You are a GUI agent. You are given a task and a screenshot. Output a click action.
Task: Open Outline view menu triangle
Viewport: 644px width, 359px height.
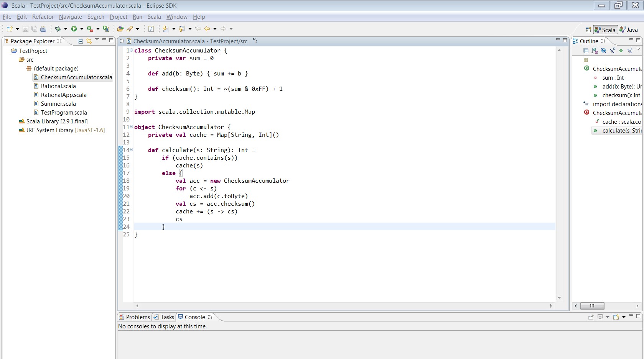pyautogui.click(x=638, y=49)
